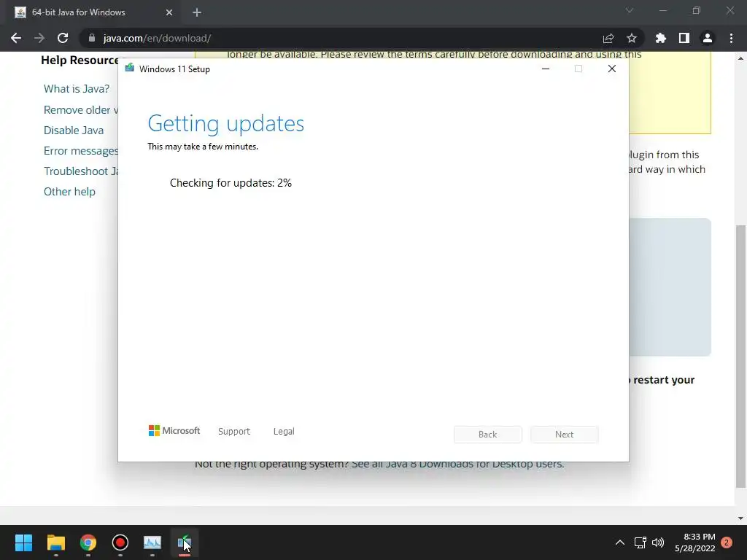Toggle Chrome side panel icon
The image size is (747, 560).
tap(684, 38)
